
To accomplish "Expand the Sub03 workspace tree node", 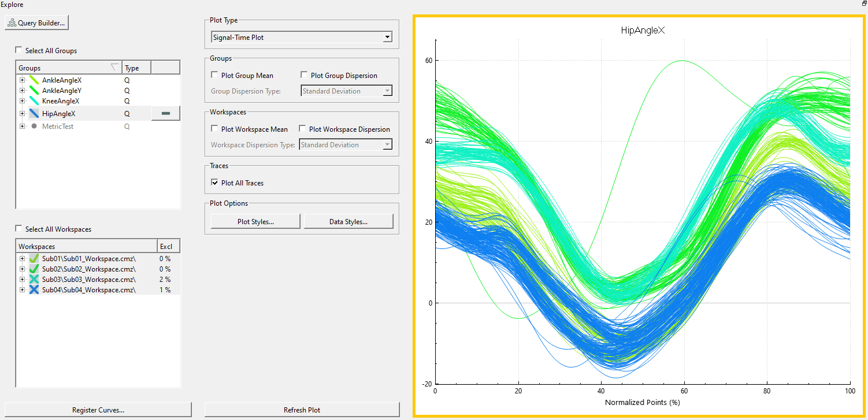I will point(23,279).
